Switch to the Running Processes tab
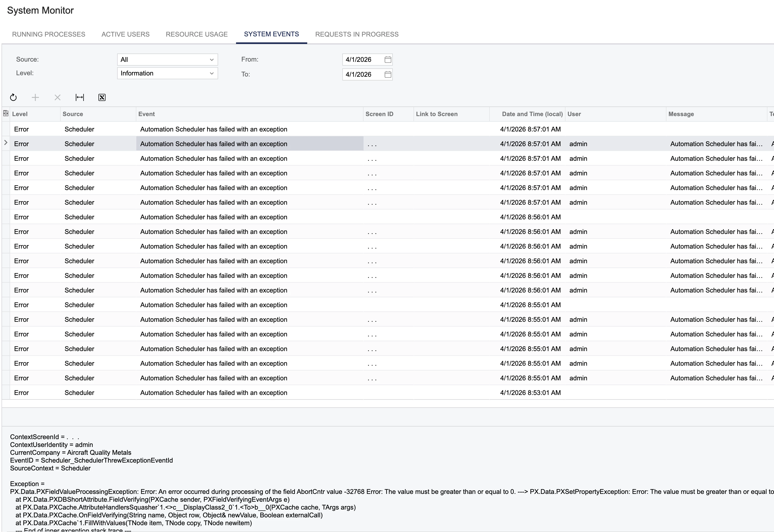Viewport: 774px width, 532px height. [49, 34]
